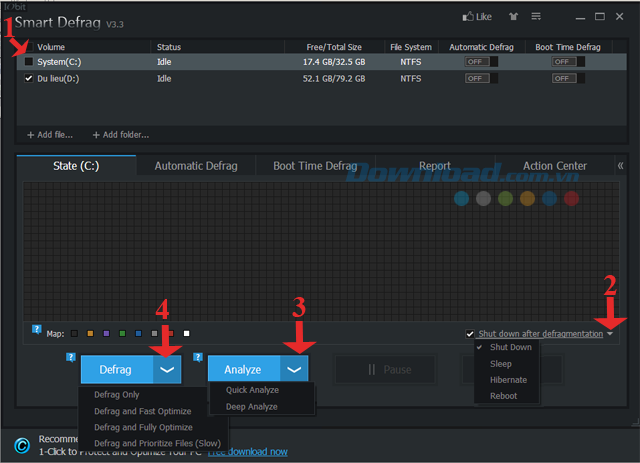
Task: Toggle Boot Time Defrag for Du lieu(D:)
Action: click(568, 77)
